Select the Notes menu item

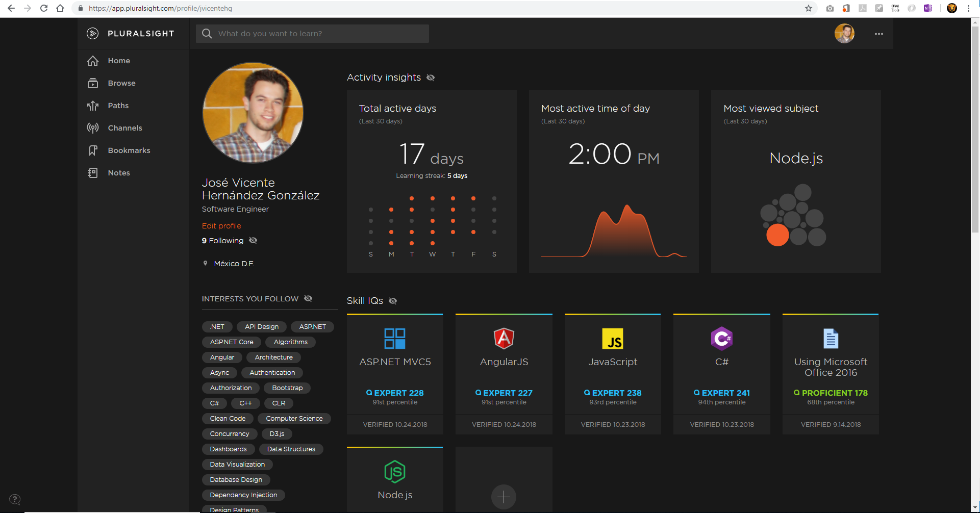pos(119,173)
